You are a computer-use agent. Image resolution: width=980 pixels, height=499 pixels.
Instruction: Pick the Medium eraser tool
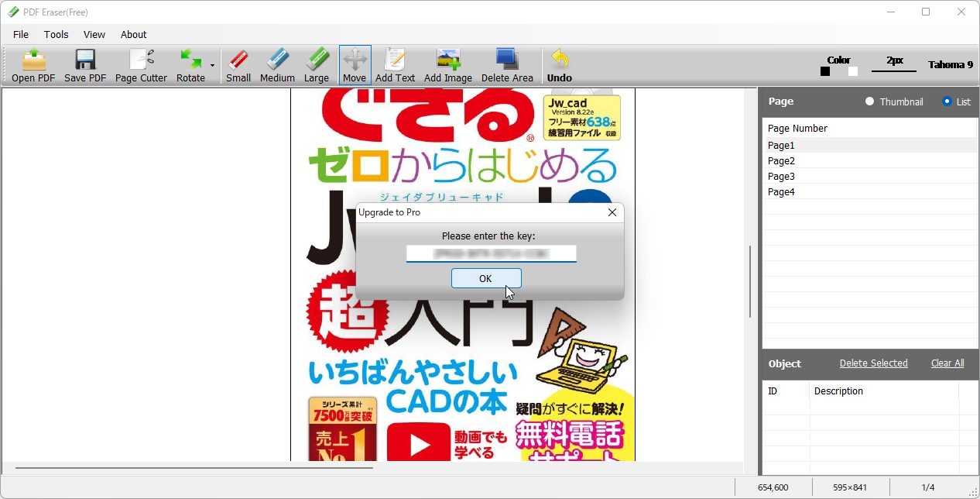point(277,66)
